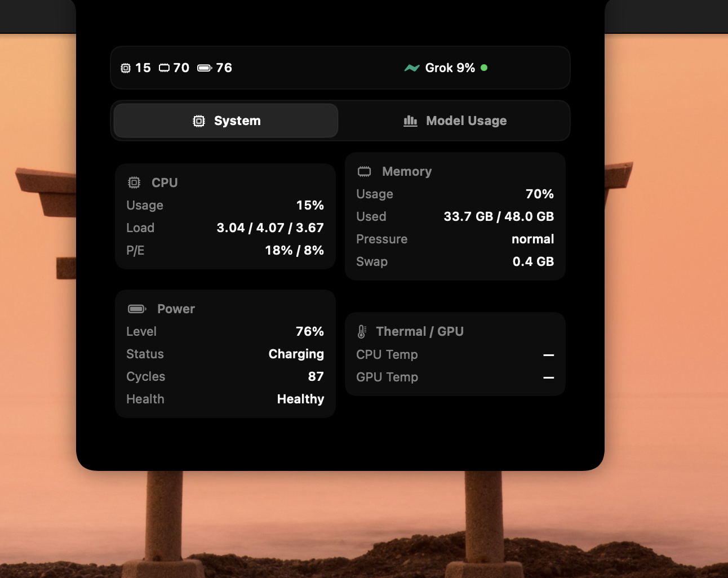Image resolution: width=728 pixels, height=578 pixels.
Task: Switch to the System tab
Action: tap(226, 121)
